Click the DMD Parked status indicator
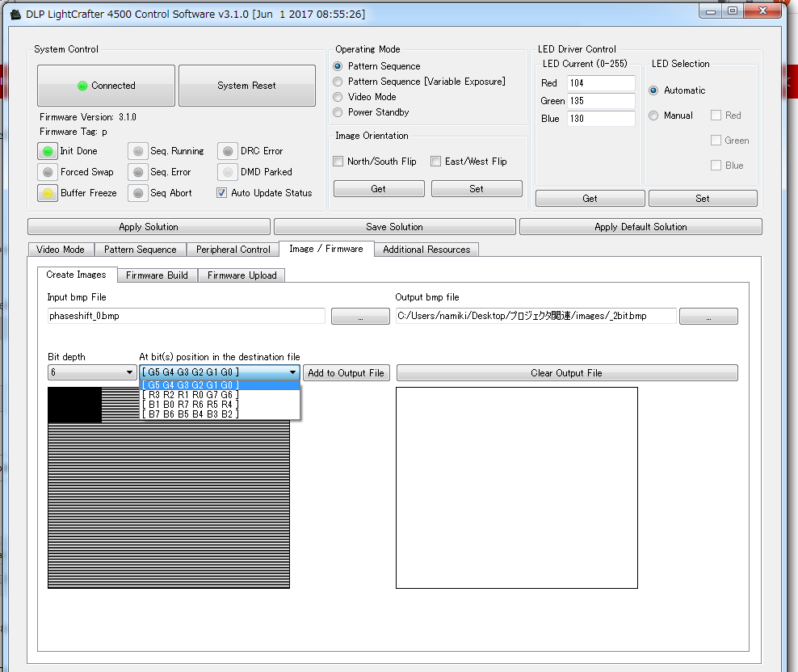Viewport: 798px width, 672px height. pyautogui.click(x=228, y=172)
